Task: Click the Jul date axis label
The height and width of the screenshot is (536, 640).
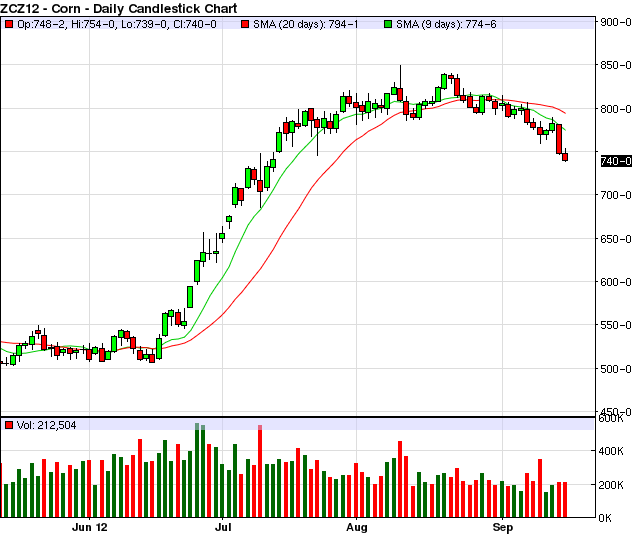Action: coord(223,527)
